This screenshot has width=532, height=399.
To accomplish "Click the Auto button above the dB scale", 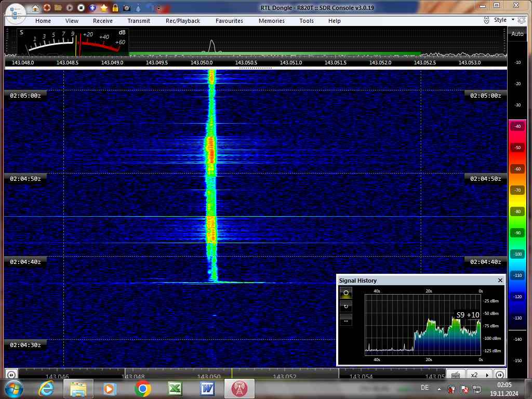I will (517, 34).
